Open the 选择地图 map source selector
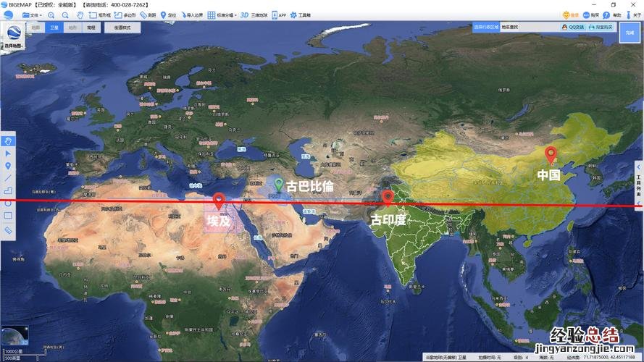 click(x=14, y=36)
